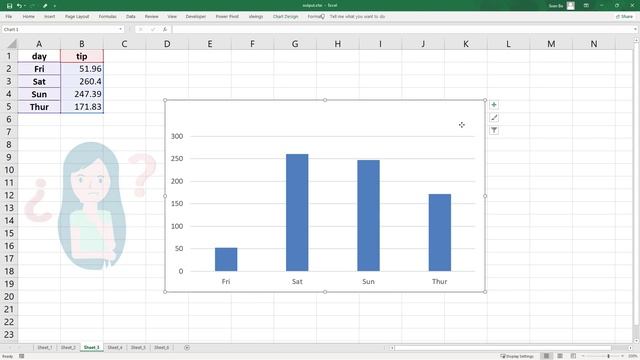Select column N header
Screen dimensions: 640x360
[x=593, y=44]
